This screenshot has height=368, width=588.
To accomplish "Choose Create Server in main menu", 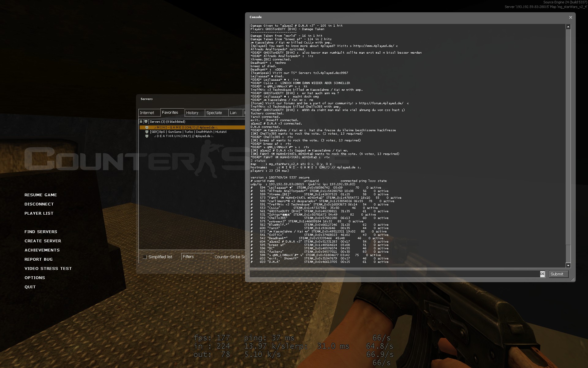I will pos(43,241).
